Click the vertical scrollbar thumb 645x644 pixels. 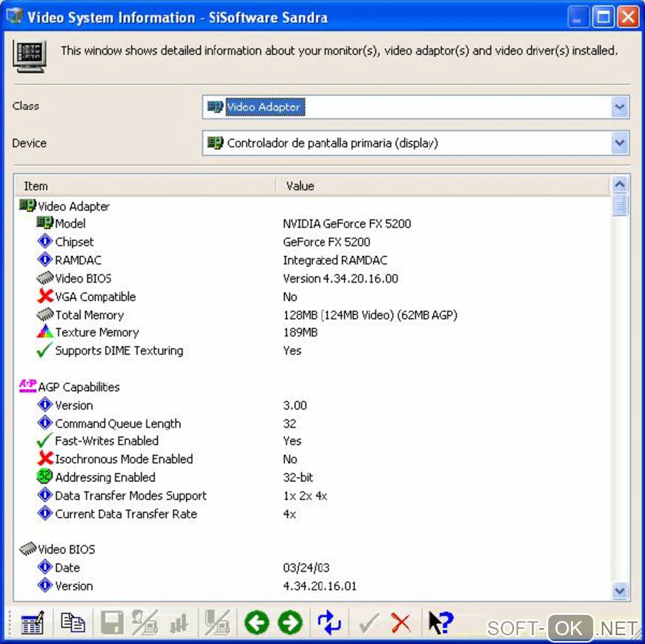[x=620, y=206]
